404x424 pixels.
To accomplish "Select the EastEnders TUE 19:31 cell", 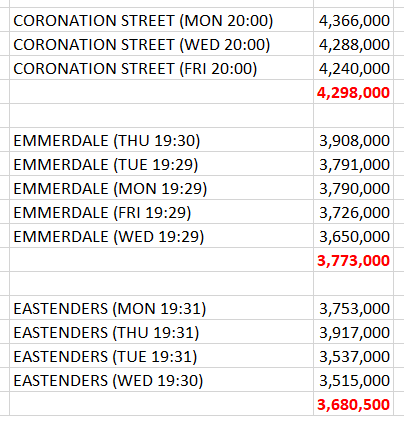I will tap(161, 356).
